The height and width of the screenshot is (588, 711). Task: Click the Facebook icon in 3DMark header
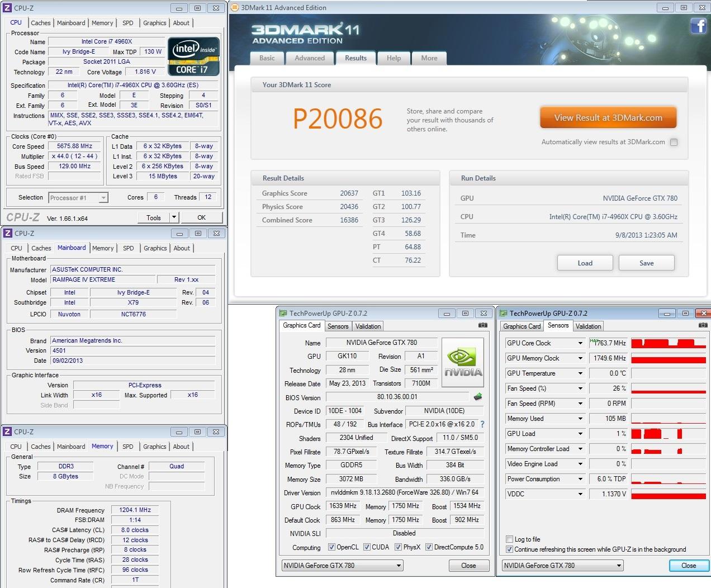pyautogui.click(x=698, y=26)
